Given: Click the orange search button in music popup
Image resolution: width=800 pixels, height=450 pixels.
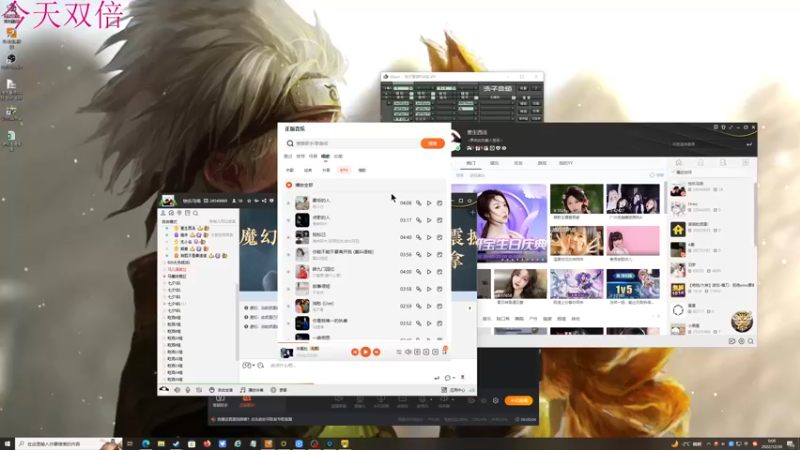Looking at the screenshot, I should (433, 143).
